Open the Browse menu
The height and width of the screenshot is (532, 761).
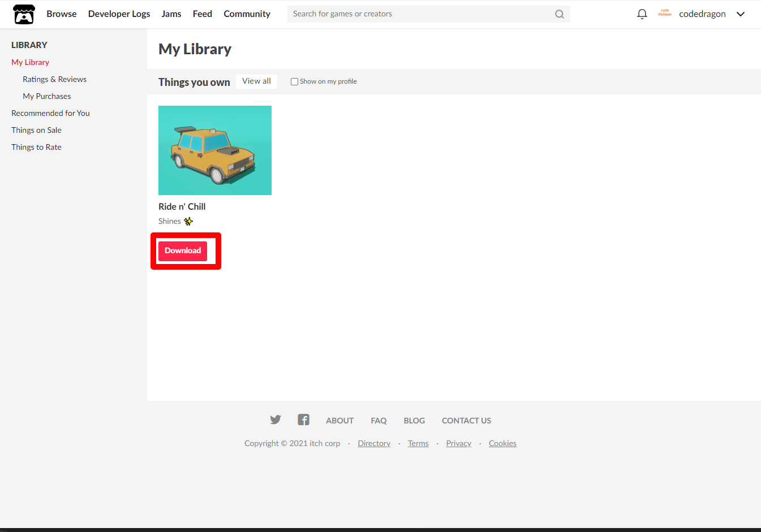pyautogui.click(x=62, y=14)
